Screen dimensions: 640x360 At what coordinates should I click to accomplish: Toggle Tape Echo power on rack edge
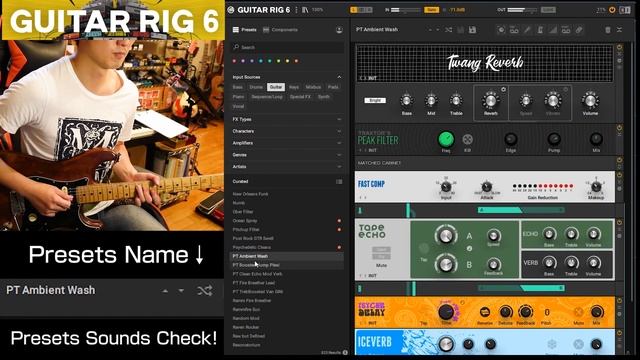click(619, 223)
